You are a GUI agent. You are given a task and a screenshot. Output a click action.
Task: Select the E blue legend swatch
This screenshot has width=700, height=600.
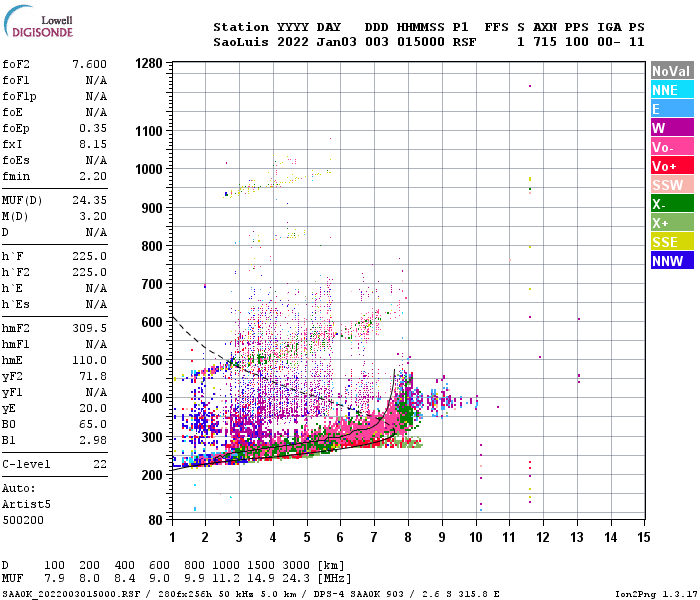[x=672, y=109]
